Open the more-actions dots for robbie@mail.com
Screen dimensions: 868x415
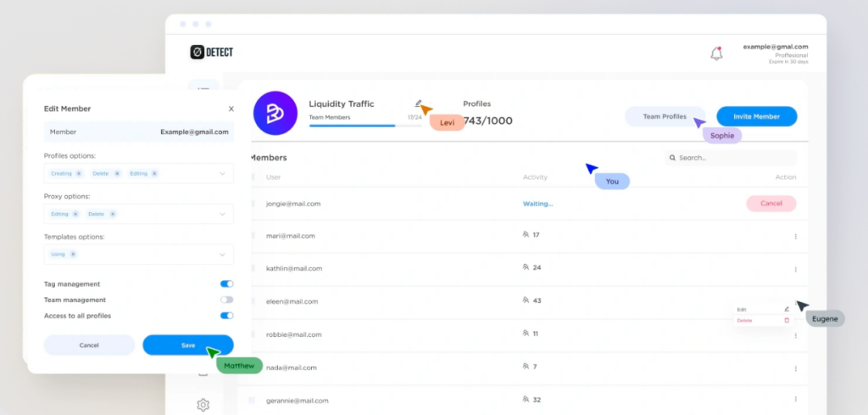(795, 335)
